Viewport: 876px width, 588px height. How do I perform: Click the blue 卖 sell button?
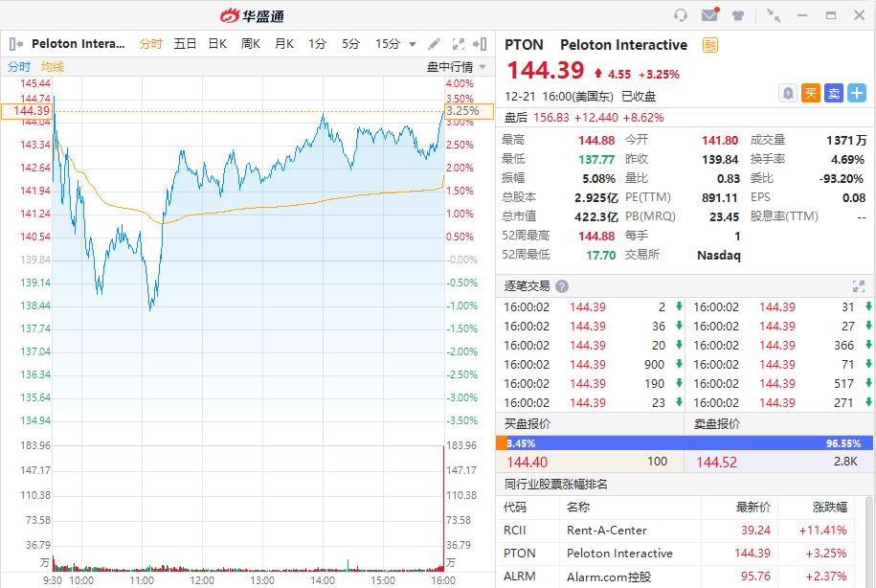[x=834, y=93]
